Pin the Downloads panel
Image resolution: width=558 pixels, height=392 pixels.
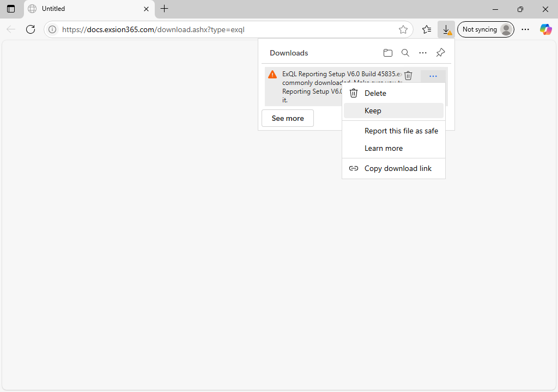click(x=440, y=53)
